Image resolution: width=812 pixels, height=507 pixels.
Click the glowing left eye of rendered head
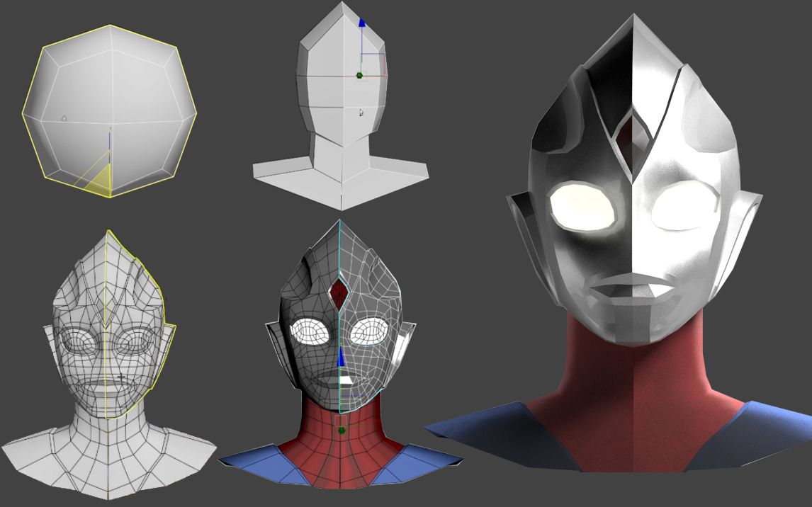coord(583,208)
